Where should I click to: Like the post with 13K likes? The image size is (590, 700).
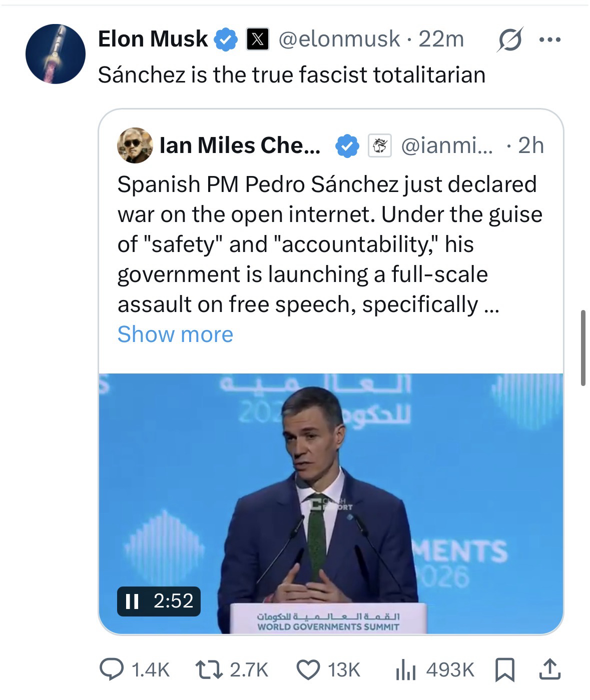328,669
